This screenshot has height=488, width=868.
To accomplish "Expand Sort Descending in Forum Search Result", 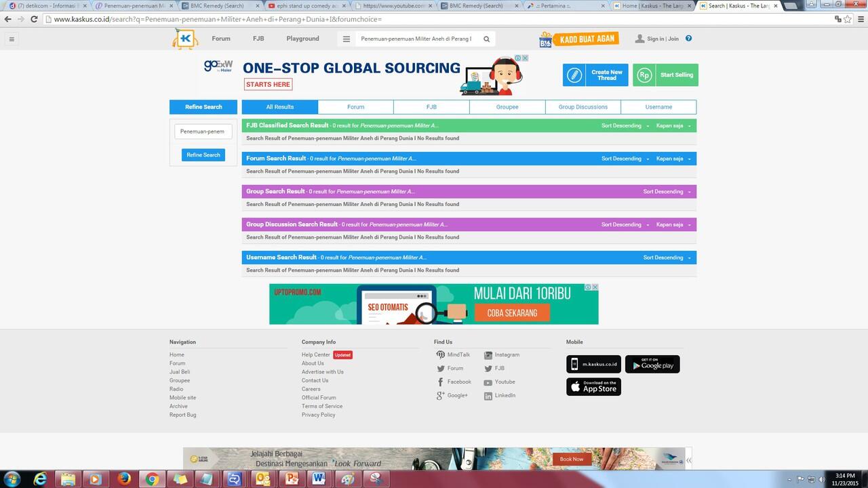I will pos(625,159).
